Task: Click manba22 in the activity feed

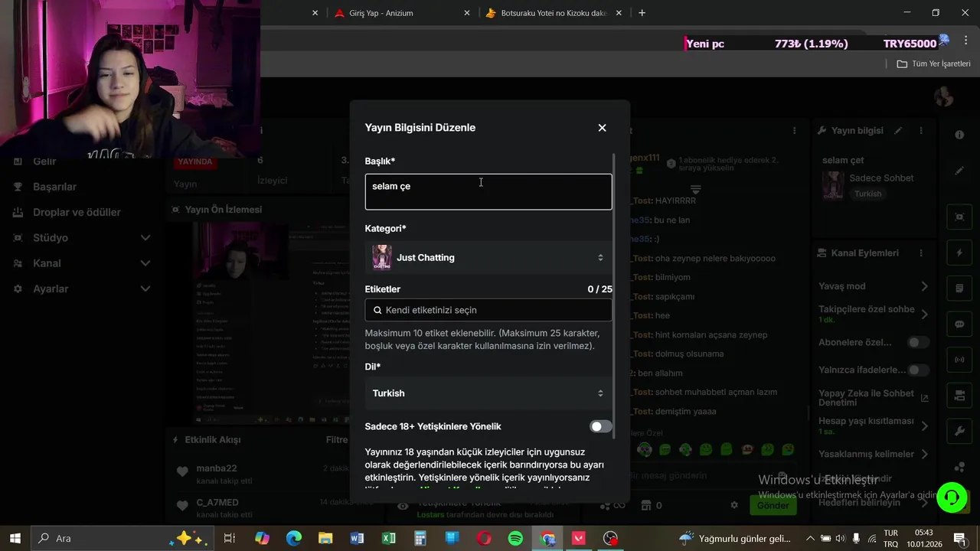Action: (x=217, y=468)
